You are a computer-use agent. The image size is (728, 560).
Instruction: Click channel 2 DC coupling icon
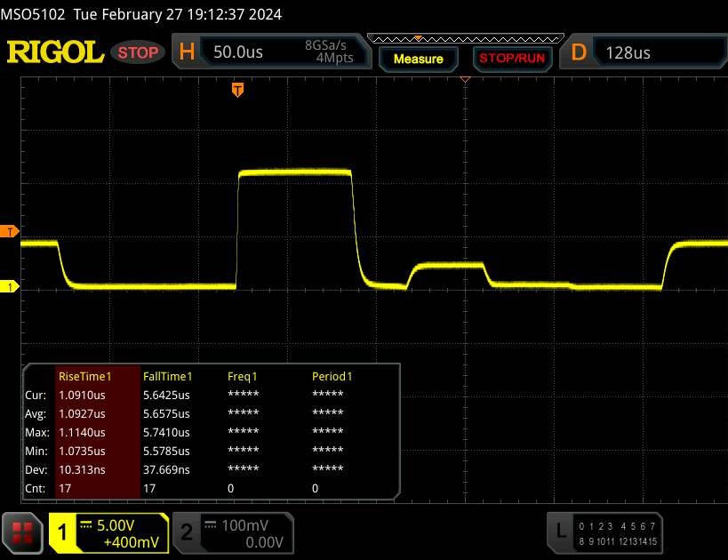[x=211, y=524]
